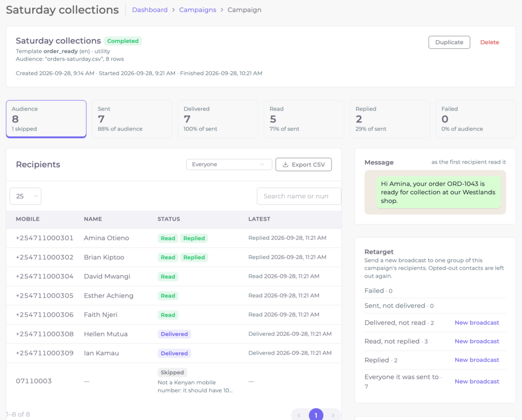
Task: Sort by the MOBILE column header
Action: pyautogui.click(x=28, y=219)
